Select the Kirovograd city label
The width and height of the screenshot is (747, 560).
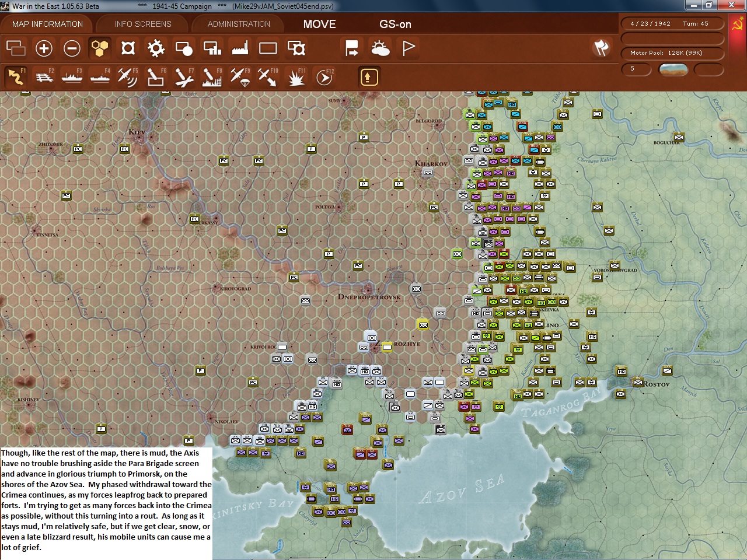(x=235, y=289)
